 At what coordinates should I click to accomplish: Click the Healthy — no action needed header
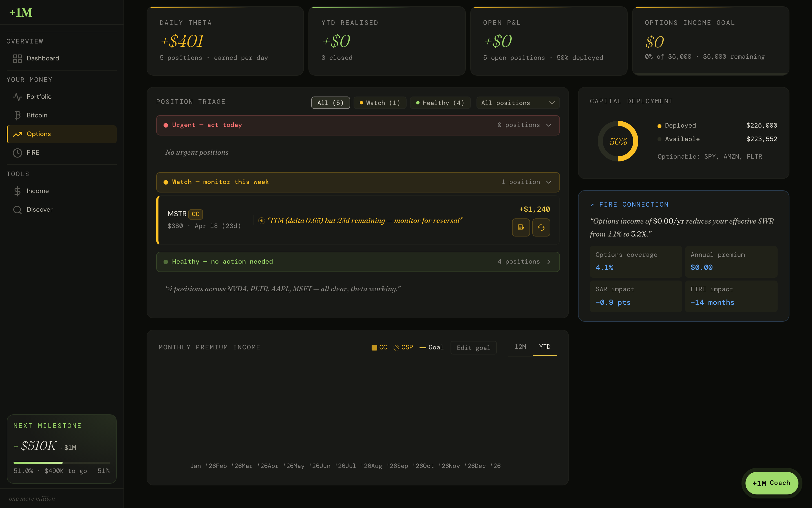tap(358, 262)
